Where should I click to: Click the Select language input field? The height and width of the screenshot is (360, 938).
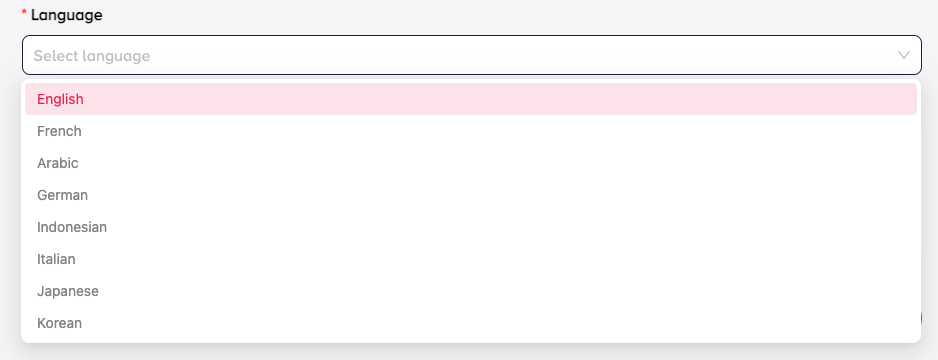(x=471, y=55)
